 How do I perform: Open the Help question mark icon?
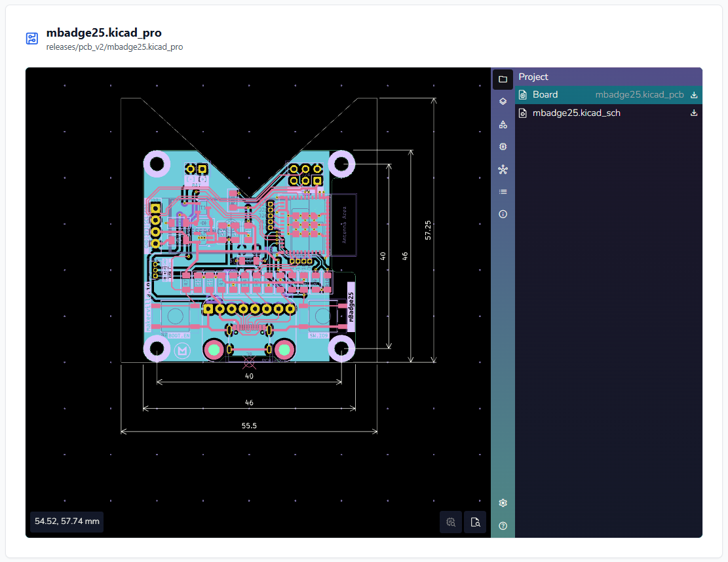coord(503,525)
